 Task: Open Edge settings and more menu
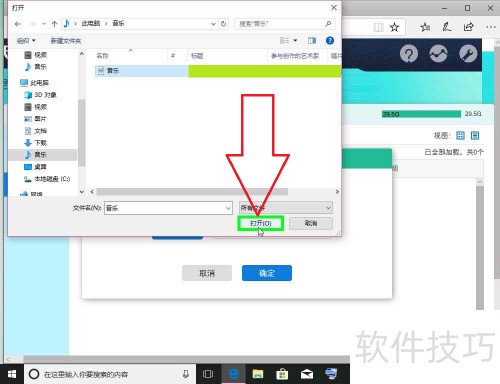click(490, 27)
